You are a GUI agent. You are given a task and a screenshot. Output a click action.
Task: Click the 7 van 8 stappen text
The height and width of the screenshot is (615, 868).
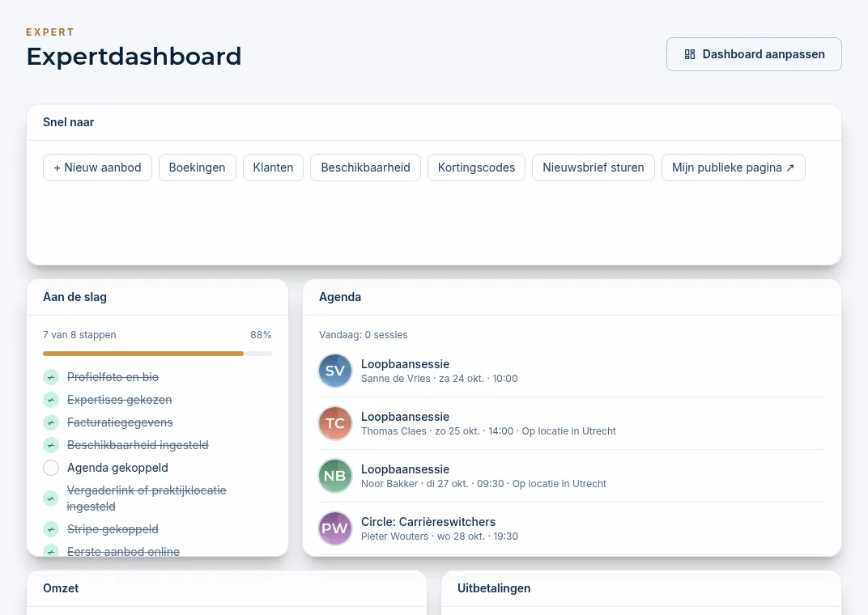pyautogui.click(x=79, y=334)
